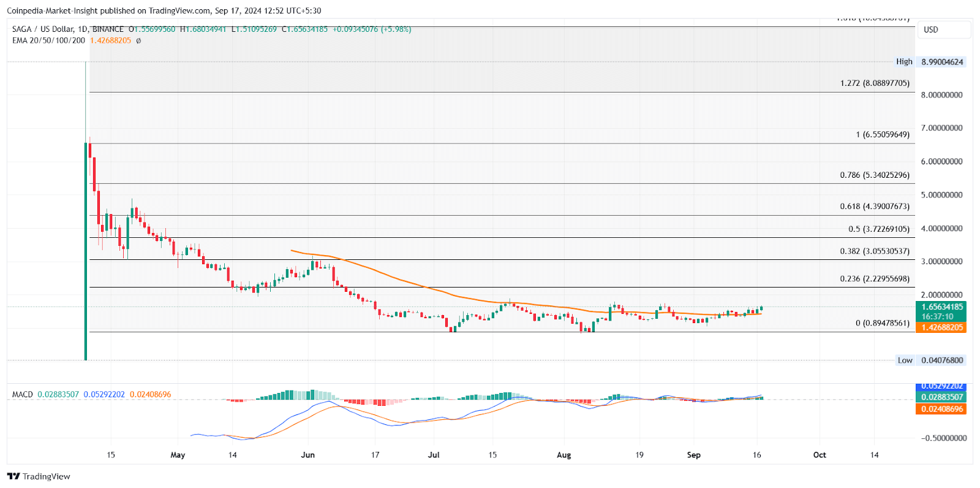Select Fib level 1.272 (8.08897705) label
Screen dimensions: 980x488
pos(875,83)
